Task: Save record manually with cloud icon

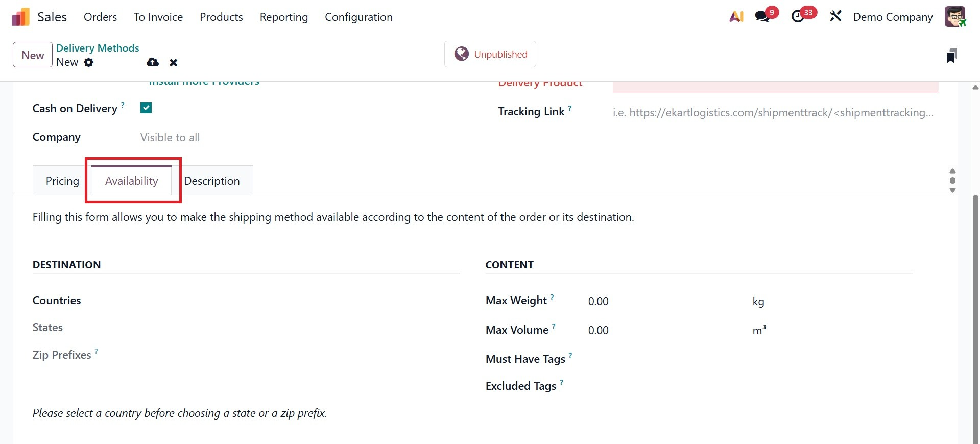Action: [x=153, y=62]
